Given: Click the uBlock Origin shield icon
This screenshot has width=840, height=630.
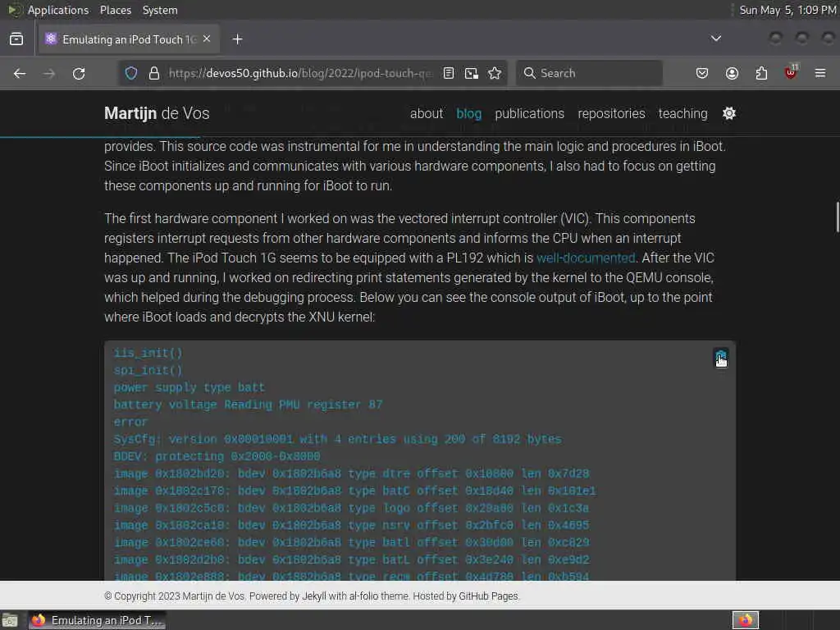Looking at the screenshot, I should 791,72.
